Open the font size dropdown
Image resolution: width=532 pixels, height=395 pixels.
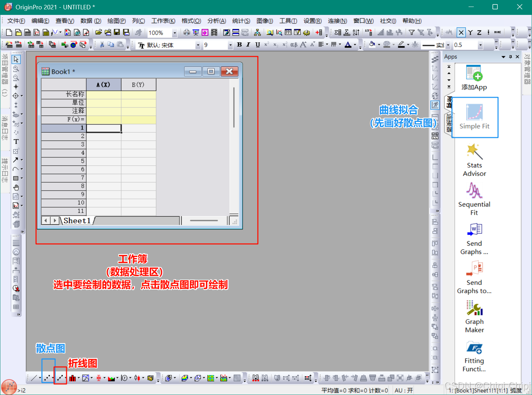click(x=230, y=45)
